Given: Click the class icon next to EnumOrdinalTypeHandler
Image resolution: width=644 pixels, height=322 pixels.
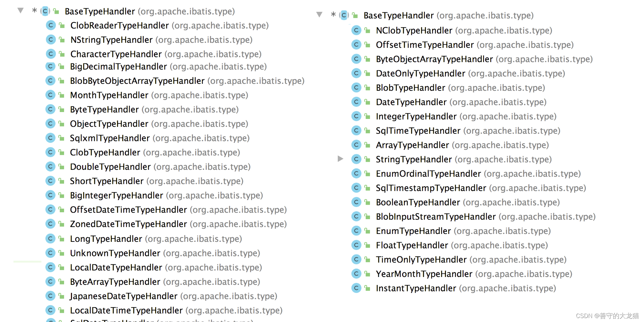Looking at the screenshot, I should click(356, 173).
